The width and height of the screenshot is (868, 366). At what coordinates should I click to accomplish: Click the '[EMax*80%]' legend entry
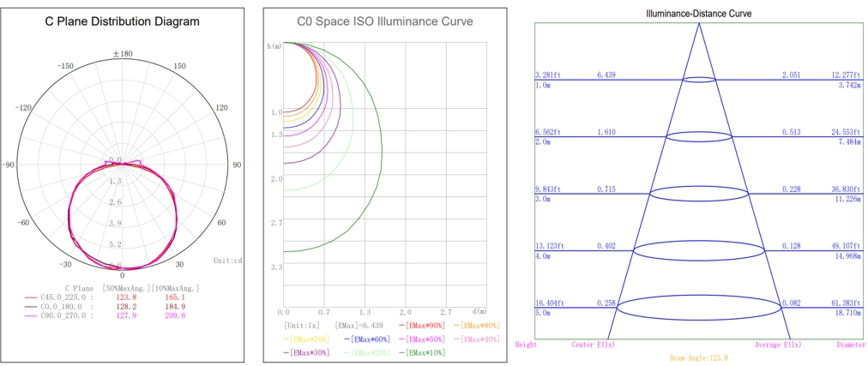coord(476,325)
